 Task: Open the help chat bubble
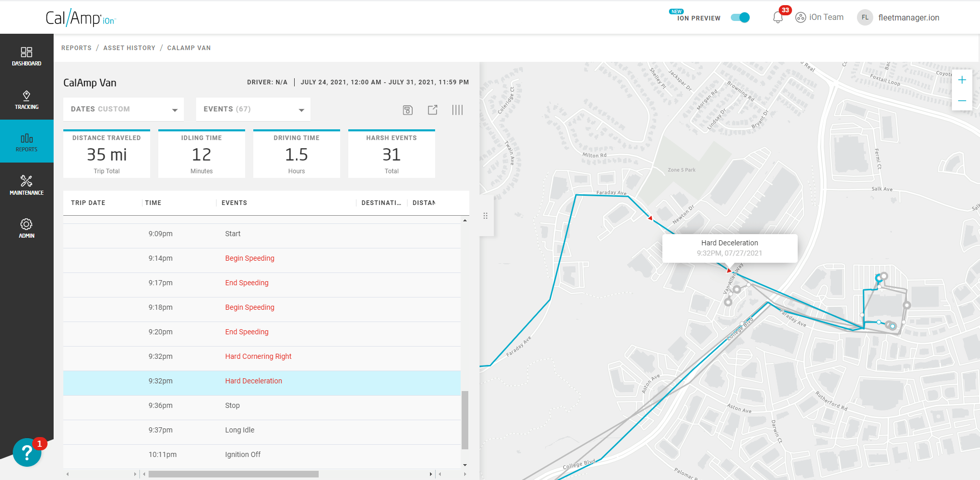point(27,452)
